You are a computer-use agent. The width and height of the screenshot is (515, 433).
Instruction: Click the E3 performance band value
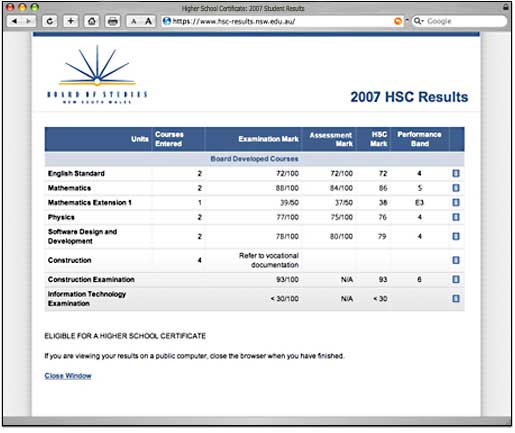coord(419,202)
